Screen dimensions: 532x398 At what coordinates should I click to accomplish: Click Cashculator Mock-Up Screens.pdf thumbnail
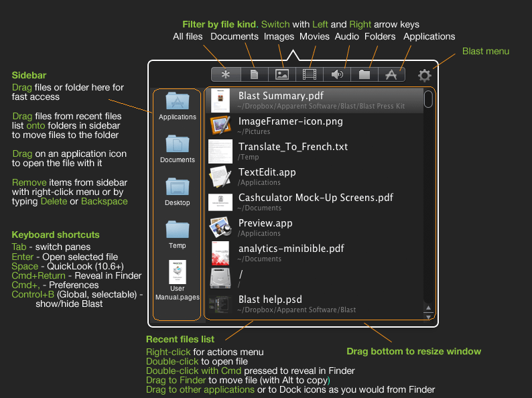point(220,202)
